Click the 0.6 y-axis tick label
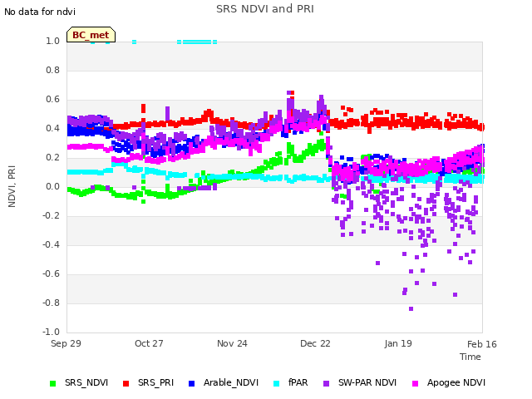 tap(52, 100)
